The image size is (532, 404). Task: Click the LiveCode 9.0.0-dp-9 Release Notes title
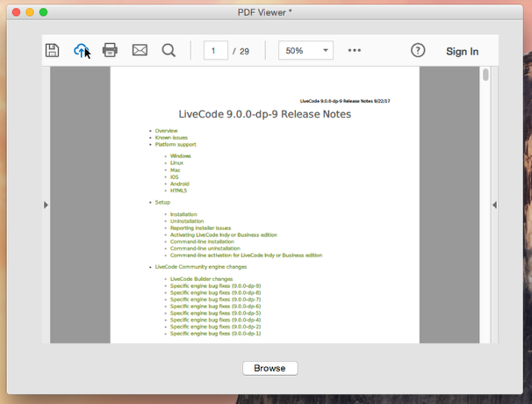(264, 114)
